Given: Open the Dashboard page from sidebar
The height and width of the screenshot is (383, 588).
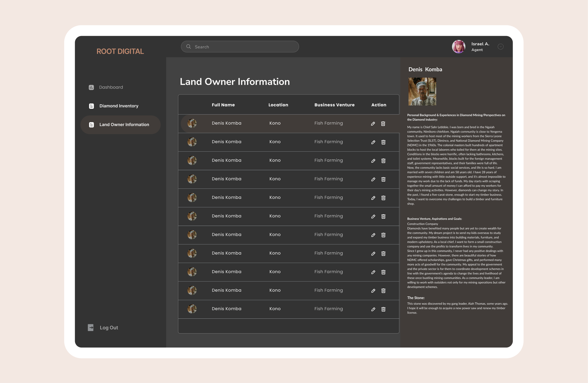Looking at the screenshot, I should pos(111,87).
